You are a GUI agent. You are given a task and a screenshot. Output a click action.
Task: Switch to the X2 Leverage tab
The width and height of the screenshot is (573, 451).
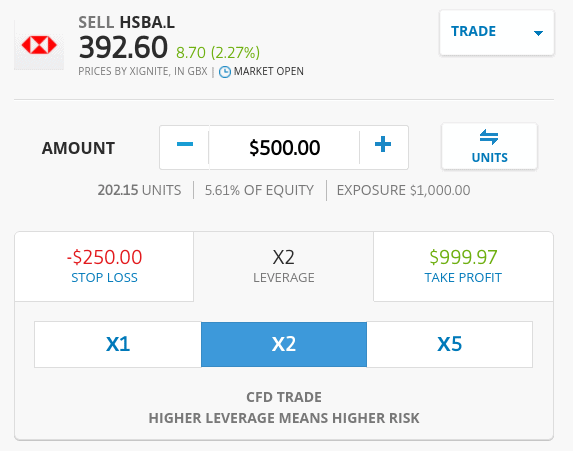point(284,266)
